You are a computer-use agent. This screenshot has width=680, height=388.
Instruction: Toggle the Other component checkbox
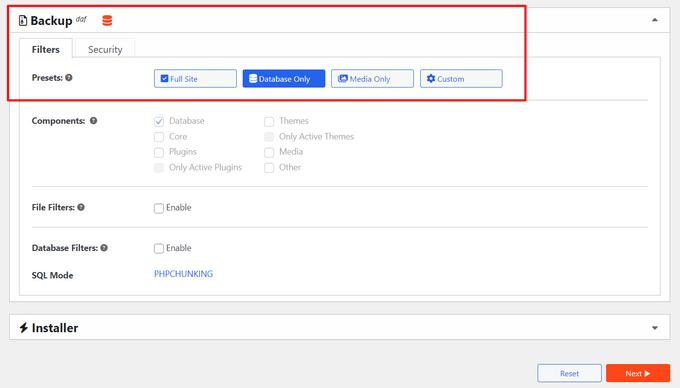pos(269,168)
